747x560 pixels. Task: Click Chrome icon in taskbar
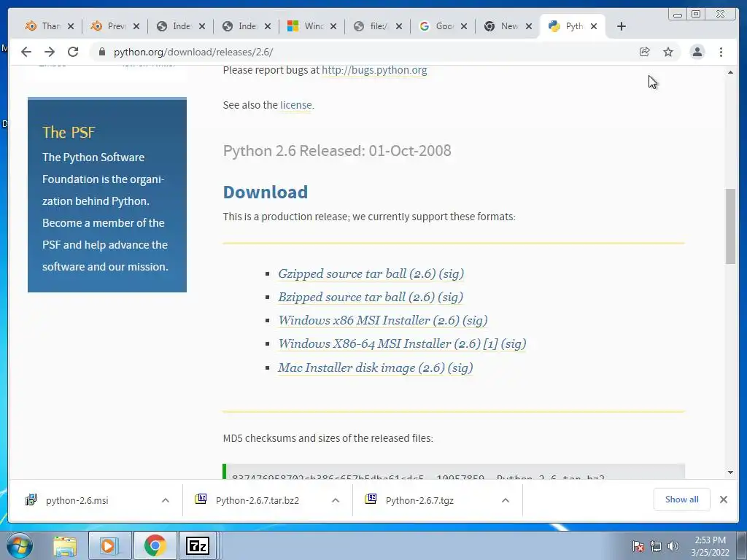pyautogui.click(x=155, y=545)
